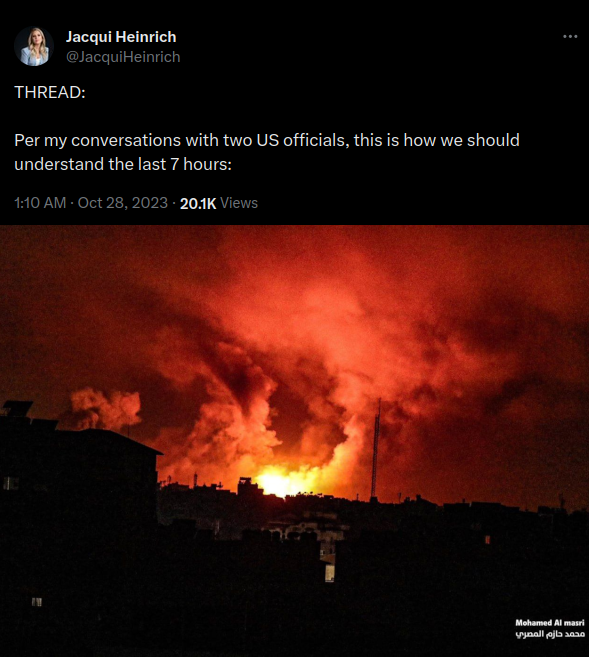Image resolution: width=589 pixels, height=657 pixels.
Task: Click the line 'understand the last 7 hours:'
Action: [123, 164]
